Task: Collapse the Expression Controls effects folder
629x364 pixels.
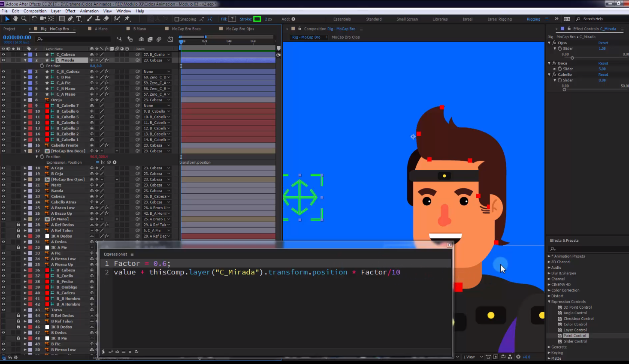Action: [549, 302]
